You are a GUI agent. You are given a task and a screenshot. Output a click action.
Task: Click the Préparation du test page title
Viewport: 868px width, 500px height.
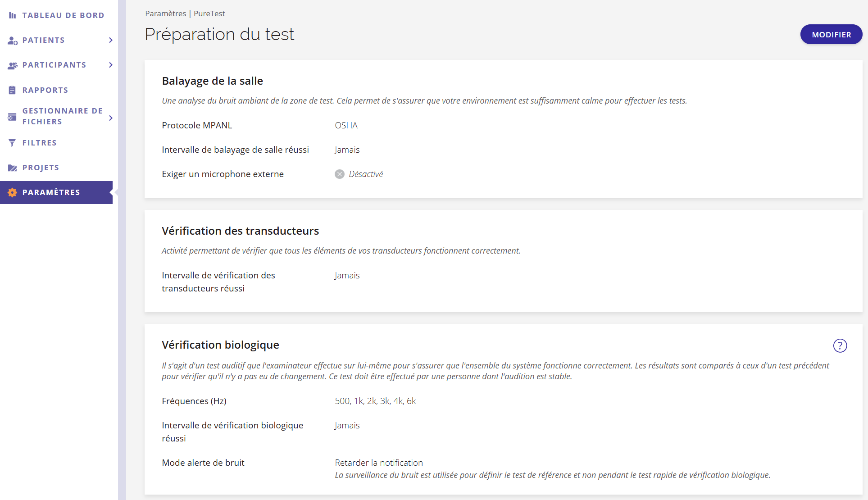219,34
